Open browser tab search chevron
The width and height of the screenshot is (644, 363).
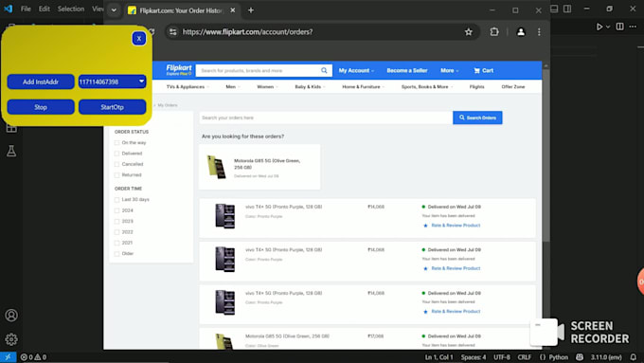(x=114, y=10)
